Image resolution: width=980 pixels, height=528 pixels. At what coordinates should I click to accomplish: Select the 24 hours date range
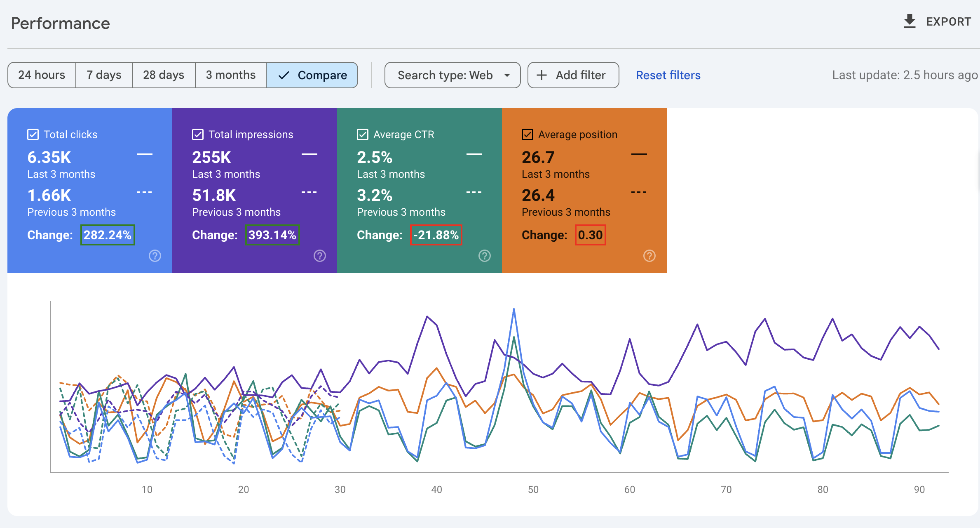(x=42, y=75)
